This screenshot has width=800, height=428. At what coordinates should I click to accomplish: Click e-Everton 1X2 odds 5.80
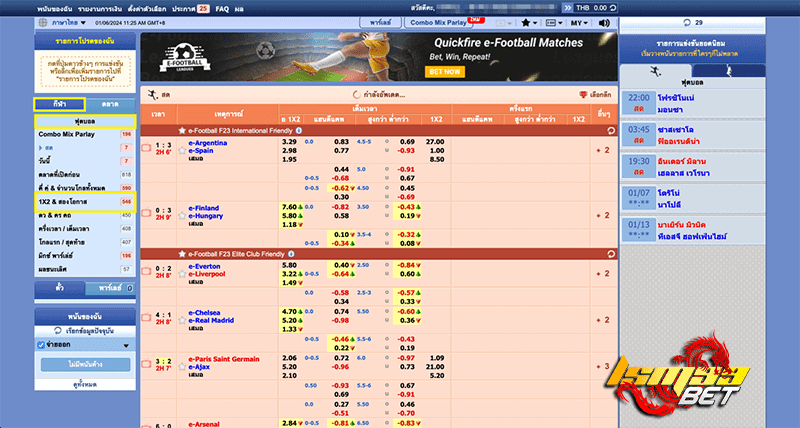coord(289,265)
